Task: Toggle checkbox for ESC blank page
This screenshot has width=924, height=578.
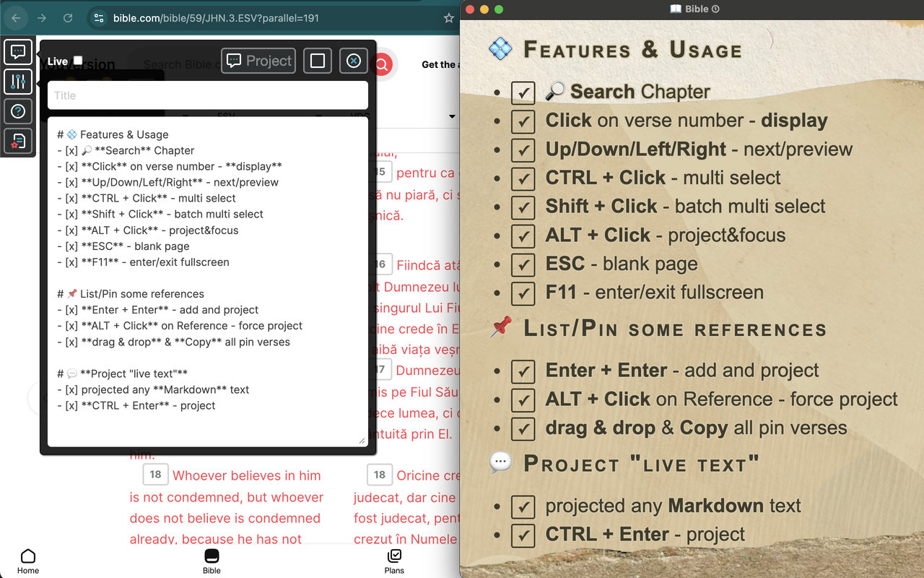Action: tap(523, 264)
